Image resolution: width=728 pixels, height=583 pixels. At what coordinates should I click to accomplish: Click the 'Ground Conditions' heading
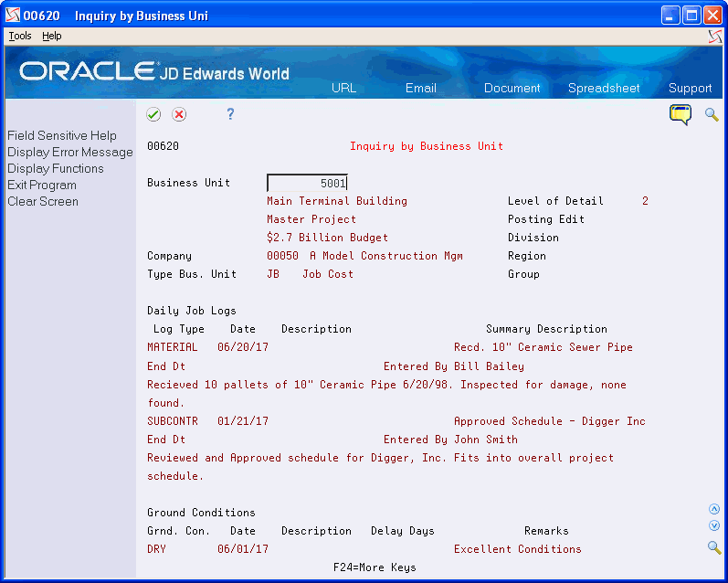(x=201, y=513)
